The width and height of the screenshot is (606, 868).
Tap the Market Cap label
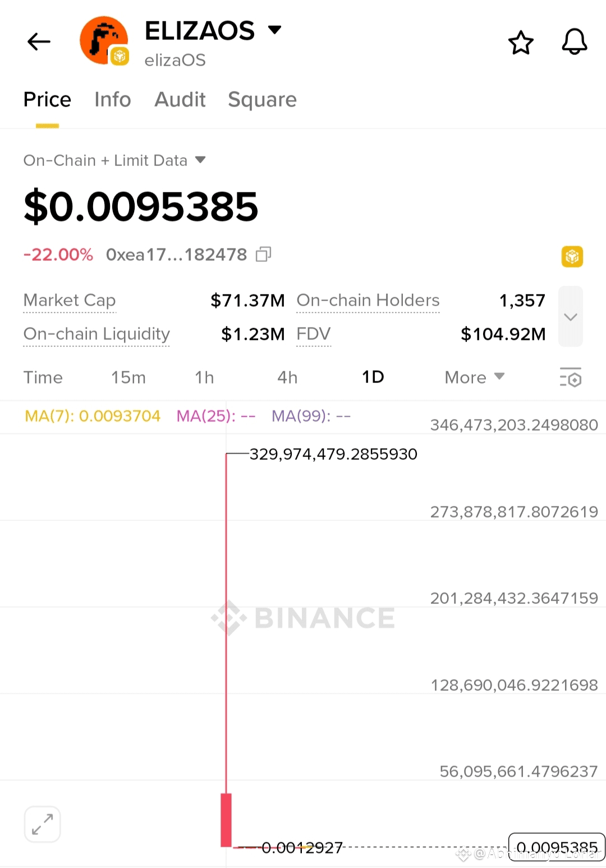[x=70, y=301]
